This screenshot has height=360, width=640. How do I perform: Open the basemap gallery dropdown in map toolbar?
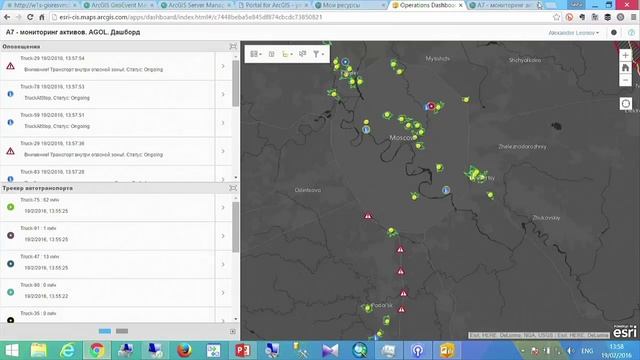tap(256, 54)
